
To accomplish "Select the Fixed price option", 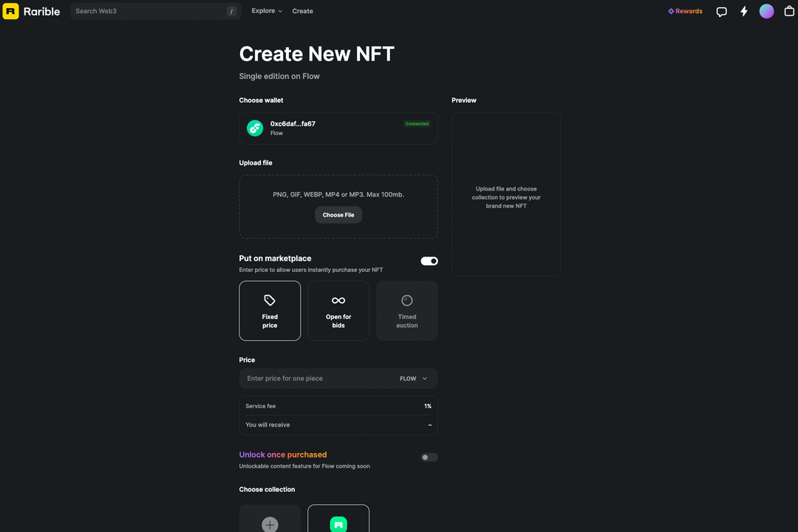I will coord(270,310).
